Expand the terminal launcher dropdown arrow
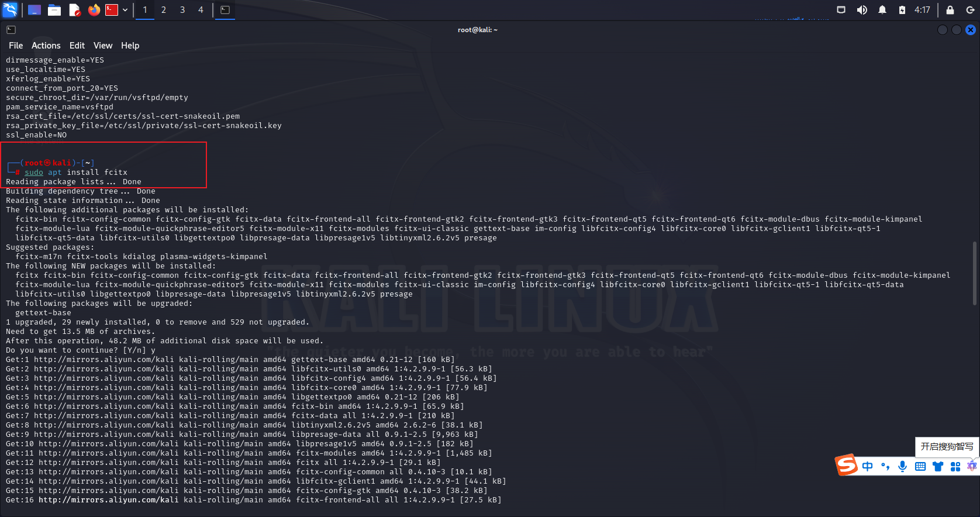Screen dimensions: 980x517 coord(125,10)
